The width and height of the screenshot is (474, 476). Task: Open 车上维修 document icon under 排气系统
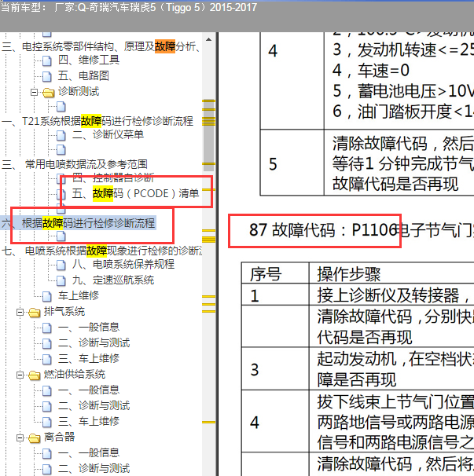47,359
